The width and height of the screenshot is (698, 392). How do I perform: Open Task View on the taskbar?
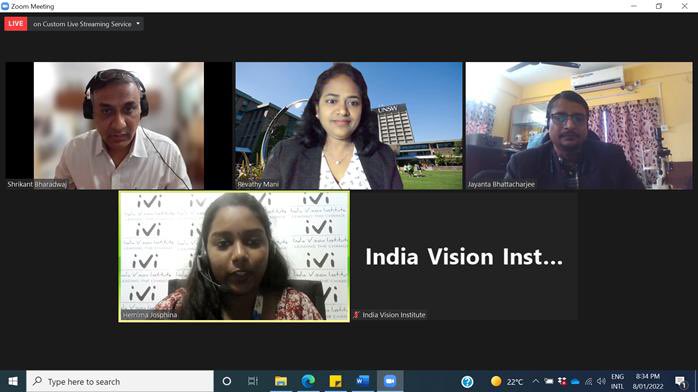(252, 381)
